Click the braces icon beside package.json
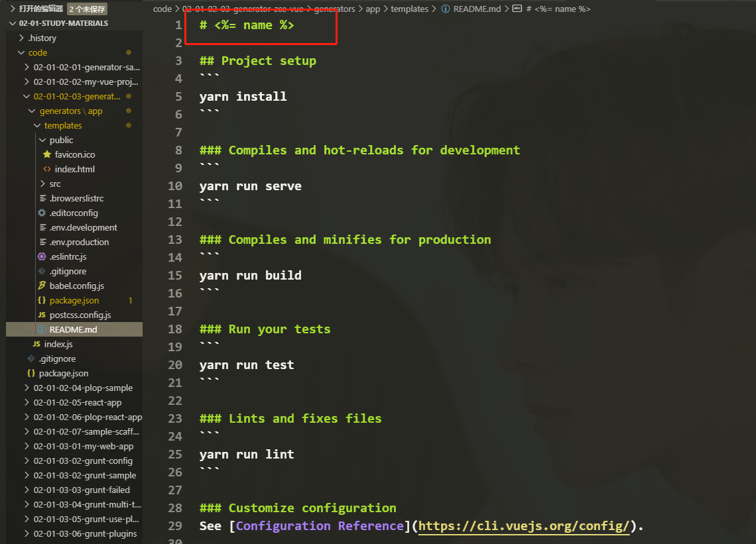756x544 pixels. [41, 300]
